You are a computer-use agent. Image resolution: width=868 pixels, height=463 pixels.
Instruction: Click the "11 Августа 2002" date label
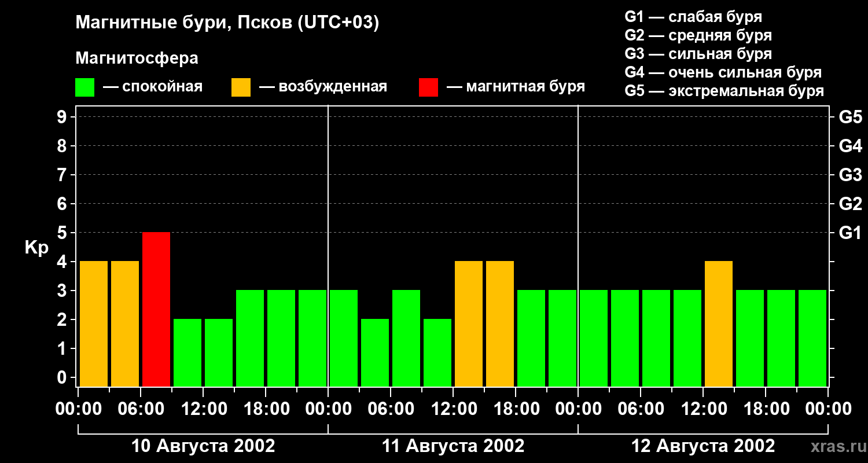click(453, 446)
